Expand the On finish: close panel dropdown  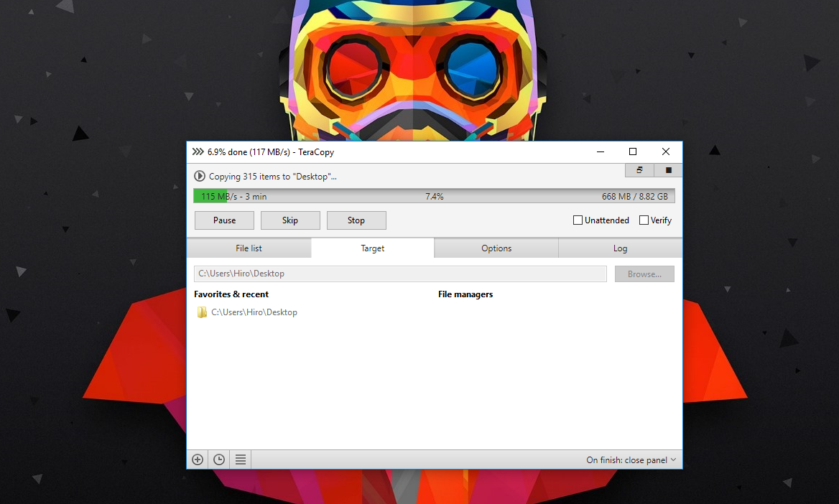pyautogui.click(x=631, y=460)
